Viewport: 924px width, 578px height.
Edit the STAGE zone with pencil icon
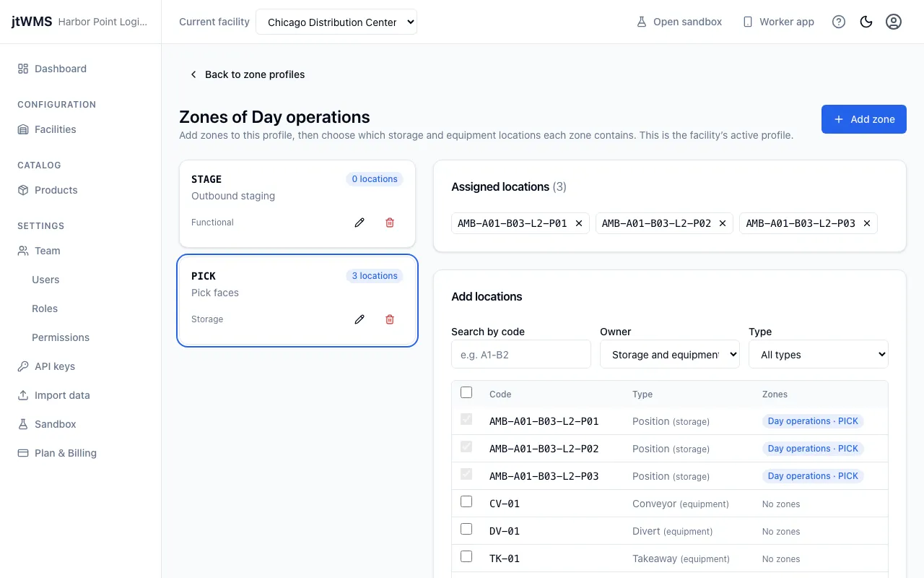click(359, 223)
